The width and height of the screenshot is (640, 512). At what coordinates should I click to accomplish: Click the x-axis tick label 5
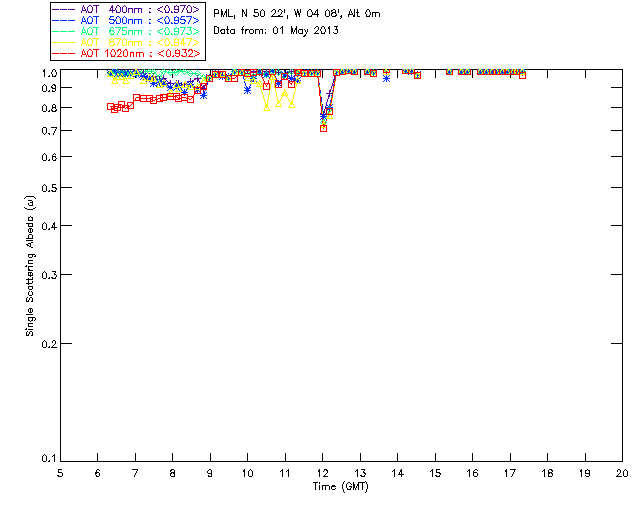click(60, 473)
